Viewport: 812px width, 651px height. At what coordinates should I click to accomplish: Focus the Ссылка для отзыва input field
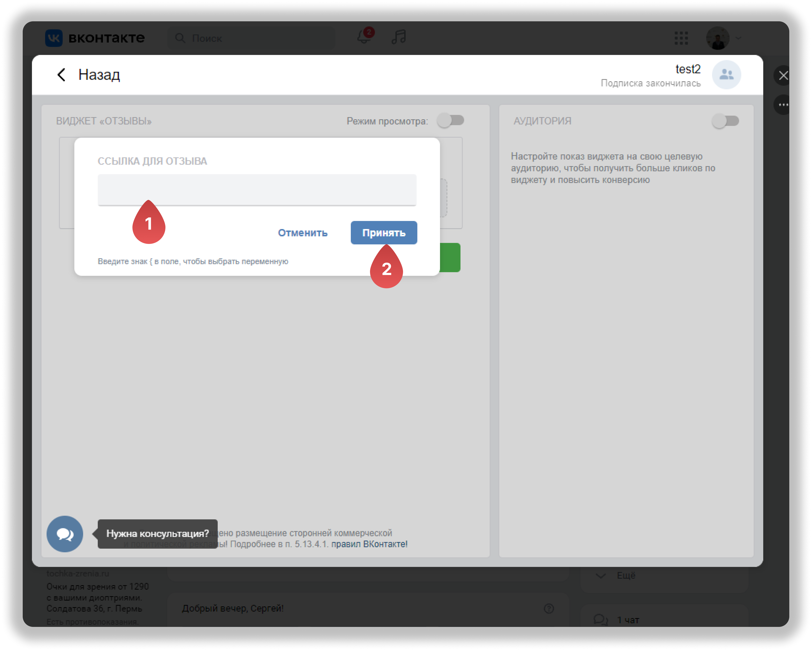click(257, 190)
